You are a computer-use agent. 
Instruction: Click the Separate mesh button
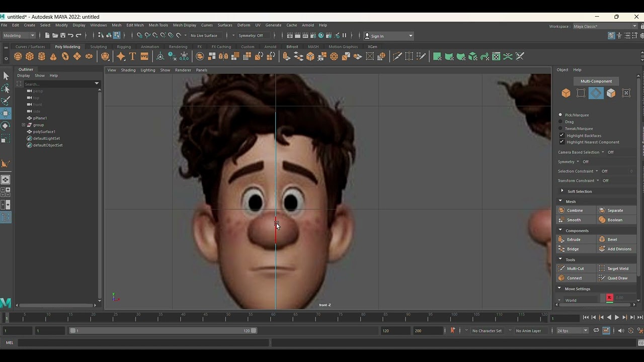[x=616, y=210]
